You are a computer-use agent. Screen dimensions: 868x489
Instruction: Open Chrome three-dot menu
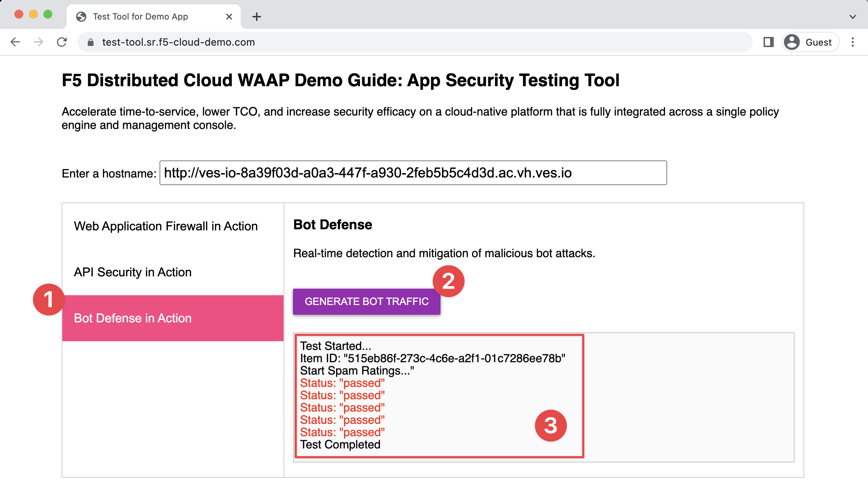point(853,42)
